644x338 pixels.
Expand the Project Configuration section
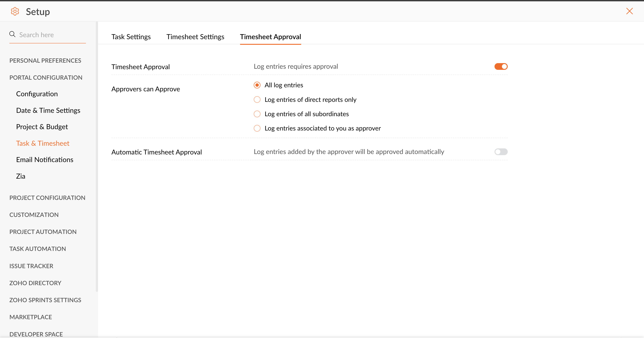point(47,198)
